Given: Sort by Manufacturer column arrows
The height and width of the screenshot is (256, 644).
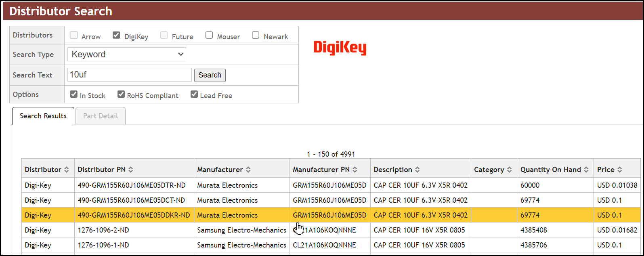Looking at the screenshot, I should coord(248,170).
